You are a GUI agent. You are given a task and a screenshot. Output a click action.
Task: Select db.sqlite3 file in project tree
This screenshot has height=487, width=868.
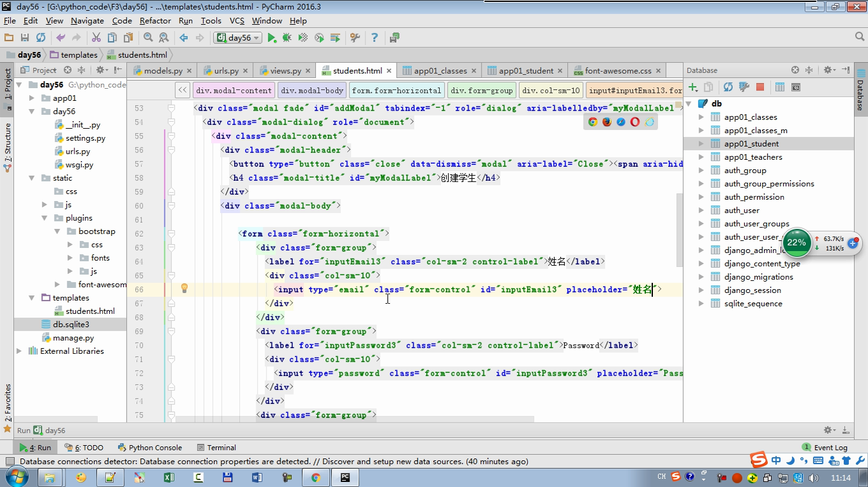pos(70,325)
